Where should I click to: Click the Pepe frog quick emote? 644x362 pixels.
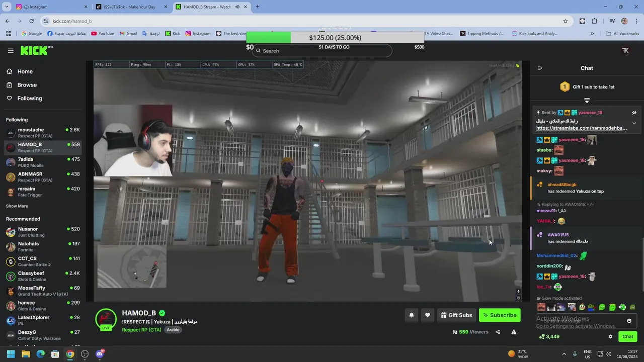pyautogui.click(x=592, y=307)
